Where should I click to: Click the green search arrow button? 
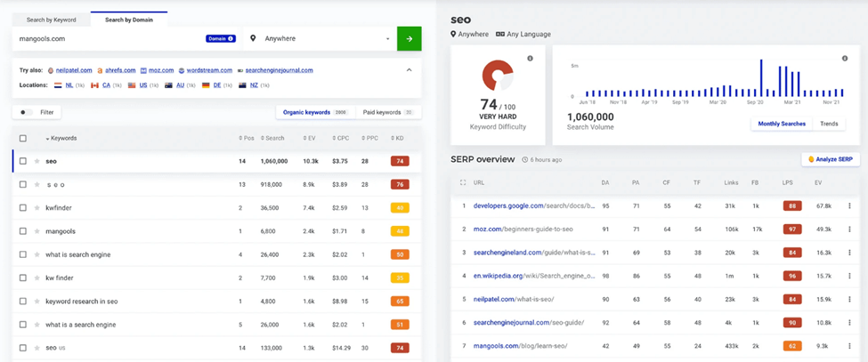[410, 38]
